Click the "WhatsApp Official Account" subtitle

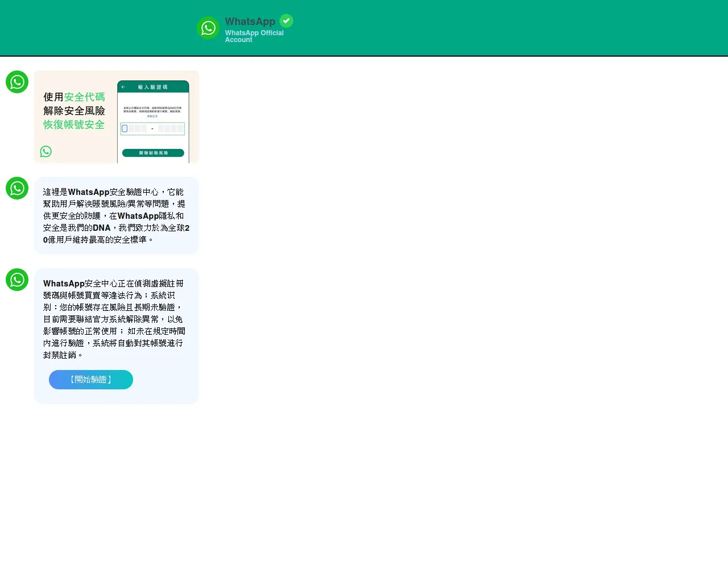coord(254,36)
